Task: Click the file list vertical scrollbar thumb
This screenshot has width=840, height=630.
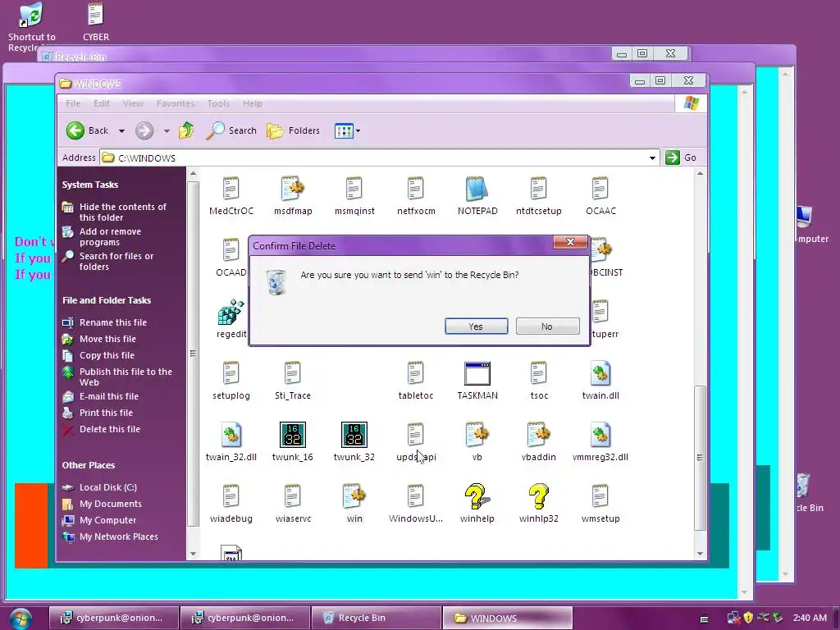Action: click(700, 458)
